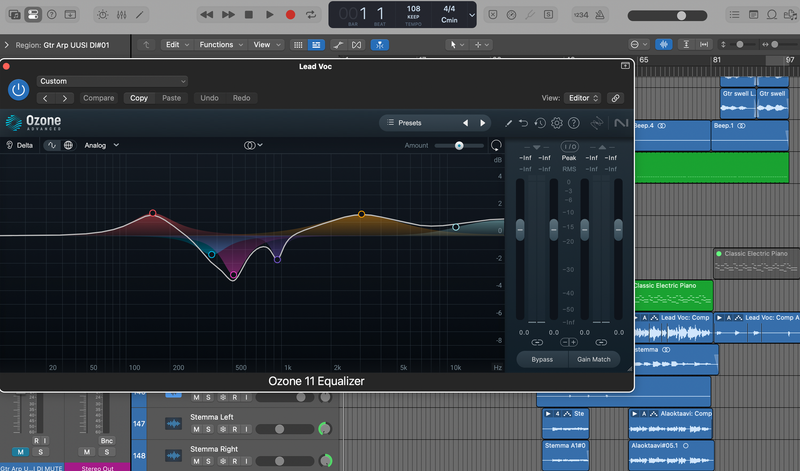Go to next setting with right chevron
The height and width of the screenshot is (471, 800).
64,98
